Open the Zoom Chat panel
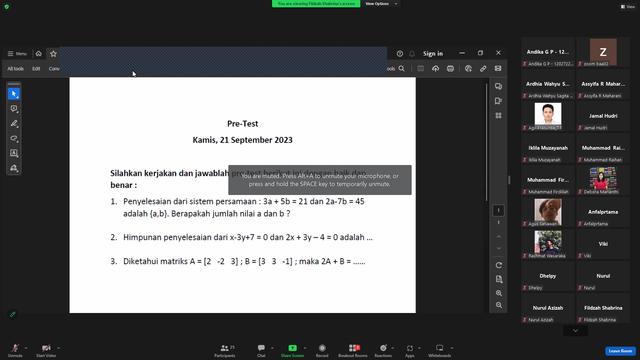 click(261, 350)
